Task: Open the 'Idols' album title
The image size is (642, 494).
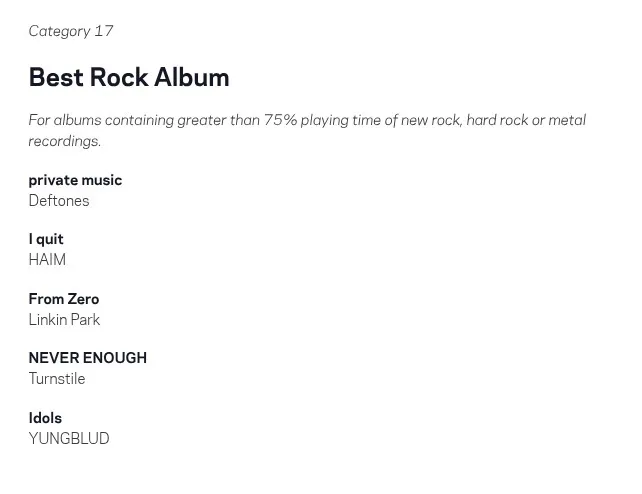Action: point(45,418)
